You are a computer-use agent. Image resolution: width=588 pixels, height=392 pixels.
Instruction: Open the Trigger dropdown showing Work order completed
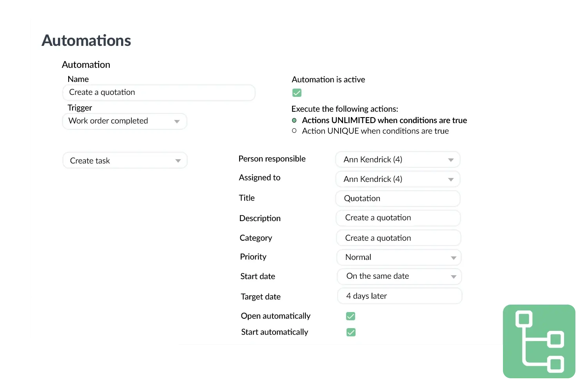pyautogui.click(x=124, y=121)
